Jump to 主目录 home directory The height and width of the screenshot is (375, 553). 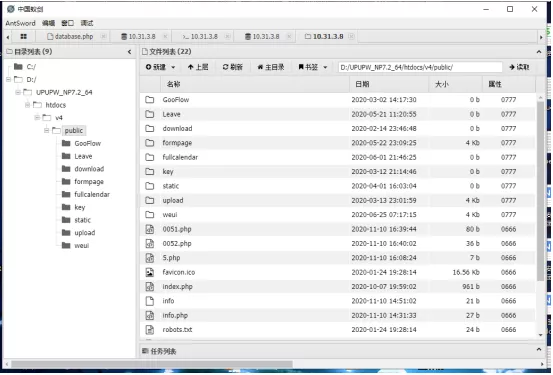click(x=271, y=67)
